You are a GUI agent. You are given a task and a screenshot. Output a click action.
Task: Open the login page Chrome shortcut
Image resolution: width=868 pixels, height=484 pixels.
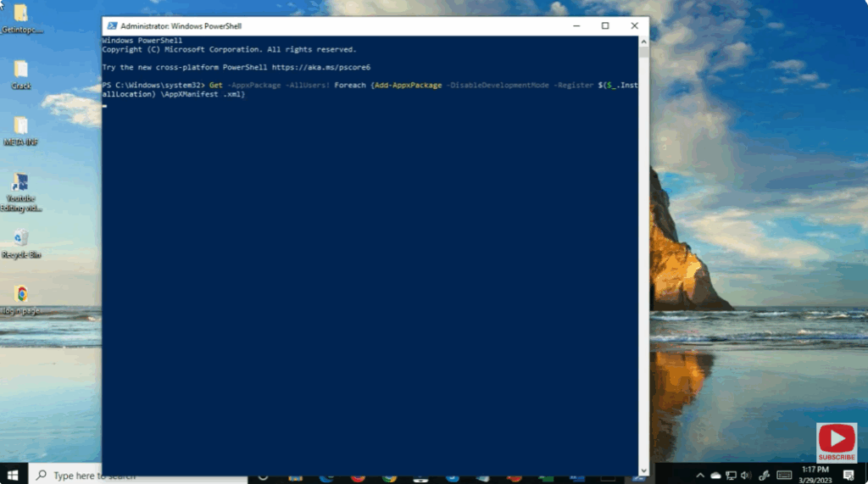coord(21,299)
